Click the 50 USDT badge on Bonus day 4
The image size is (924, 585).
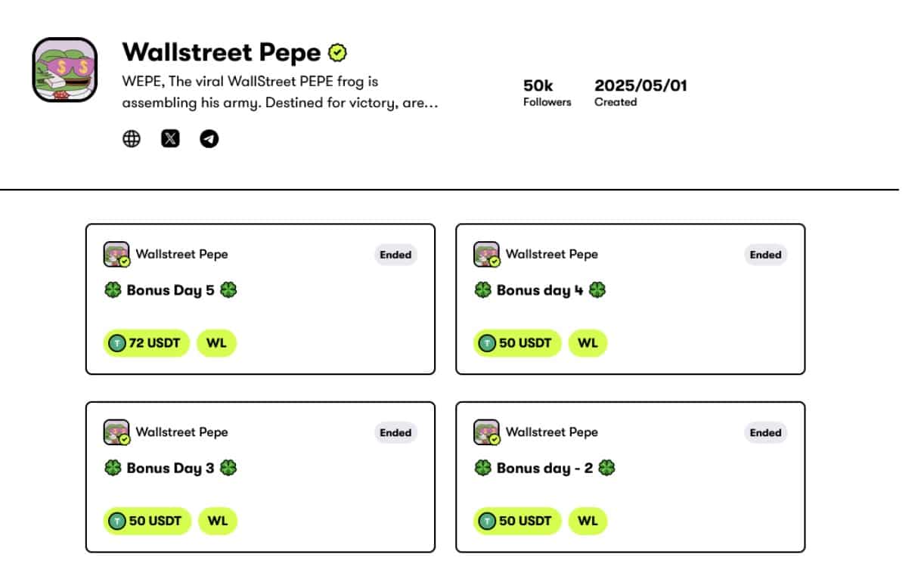click(x=517, y=343)
